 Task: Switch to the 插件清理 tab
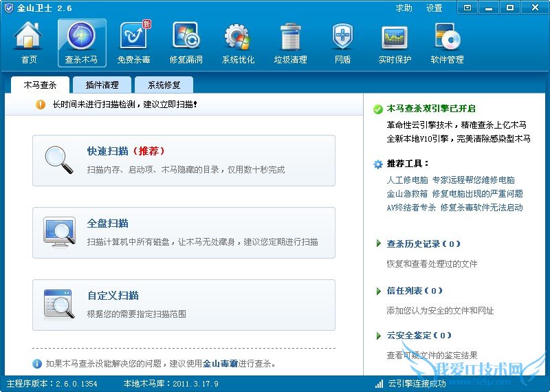[x=102, y=85]
